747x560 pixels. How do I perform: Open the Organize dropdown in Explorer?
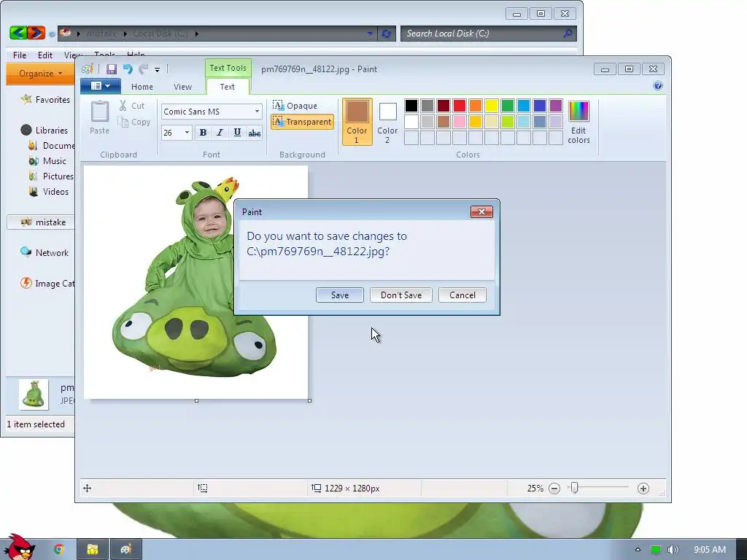pos(41,74)
